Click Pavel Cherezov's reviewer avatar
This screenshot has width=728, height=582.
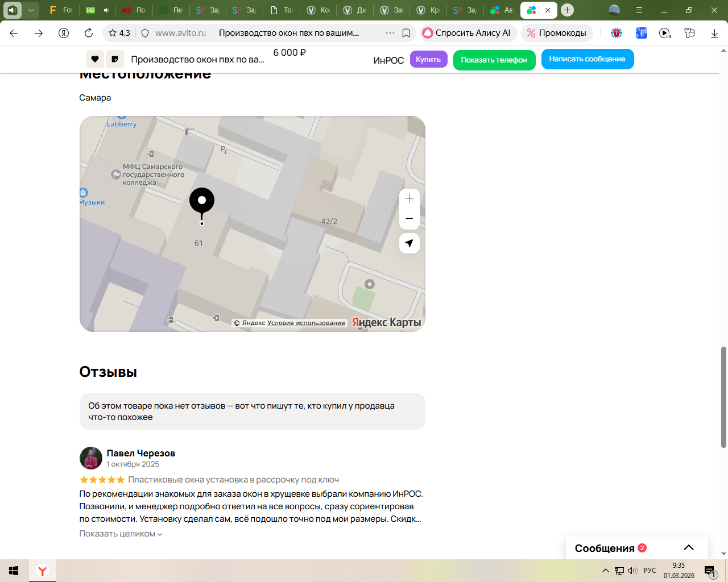coord(91,458)
